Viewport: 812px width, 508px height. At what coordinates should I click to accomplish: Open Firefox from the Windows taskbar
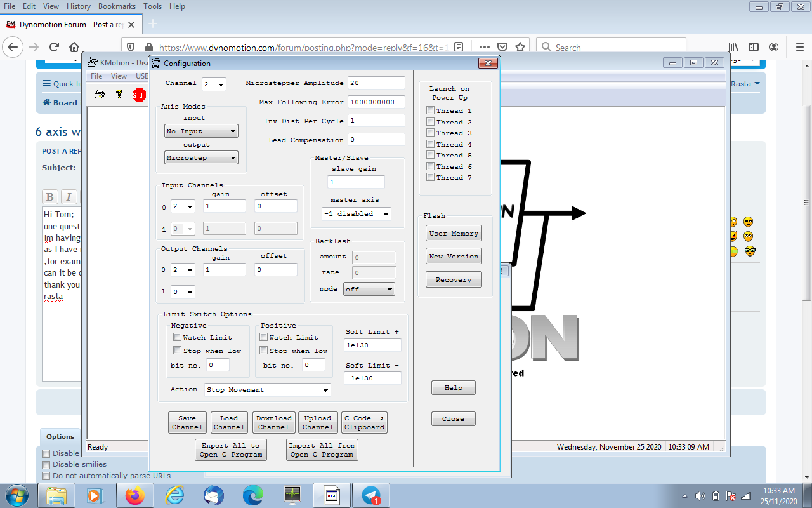point(134,495)
